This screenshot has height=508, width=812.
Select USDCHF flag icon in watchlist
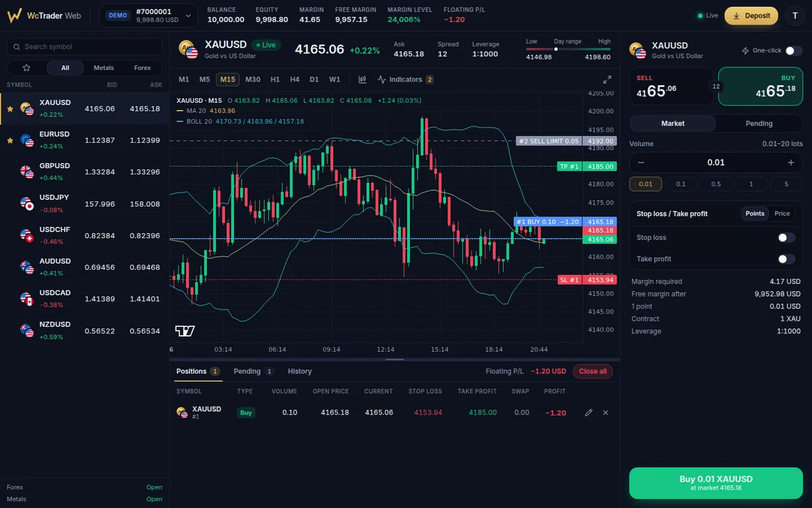(x=27, y=236)
